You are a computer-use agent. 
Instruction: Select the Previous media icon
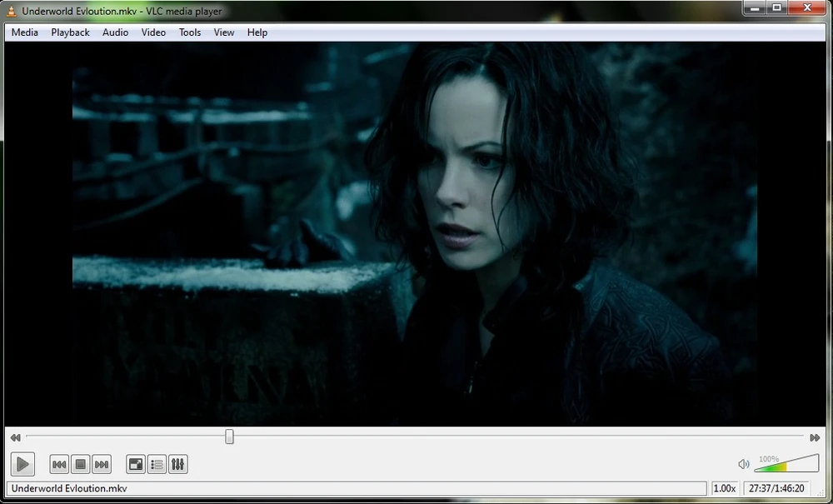[58, 464]
